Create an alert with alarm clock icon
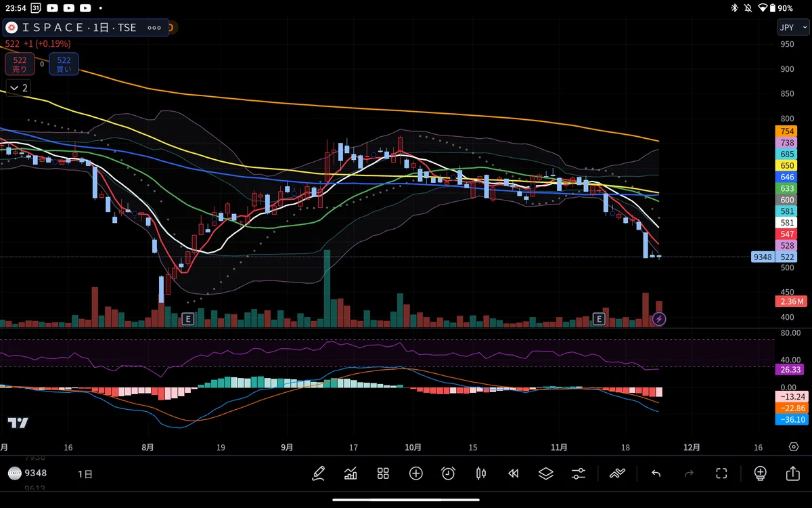Image resolution: width=812 pixels, height=508 pixels. [x=448, y=473]
